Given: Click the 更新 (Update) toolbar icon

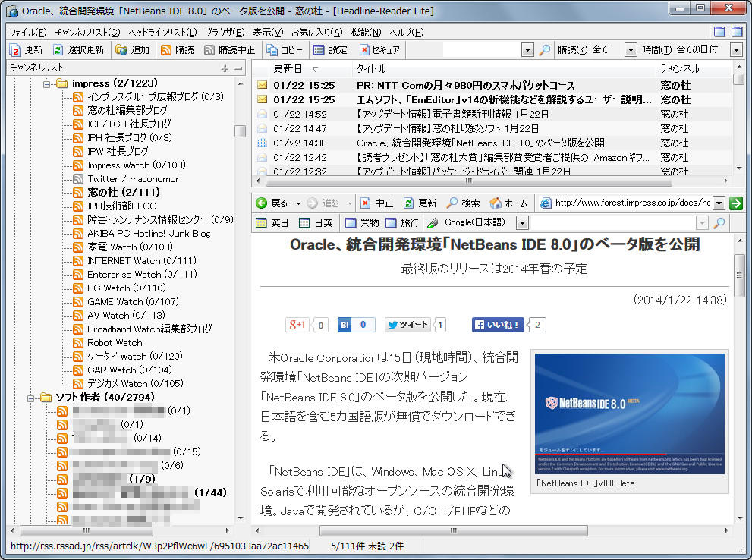Looking at the screenshot, I should click(17, 51).
